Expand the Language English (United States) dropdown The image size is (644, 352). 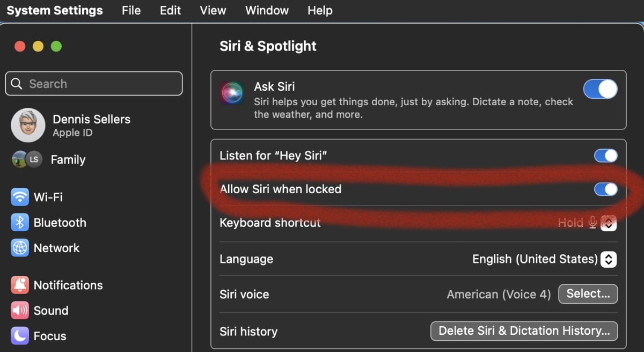point(608,259)
